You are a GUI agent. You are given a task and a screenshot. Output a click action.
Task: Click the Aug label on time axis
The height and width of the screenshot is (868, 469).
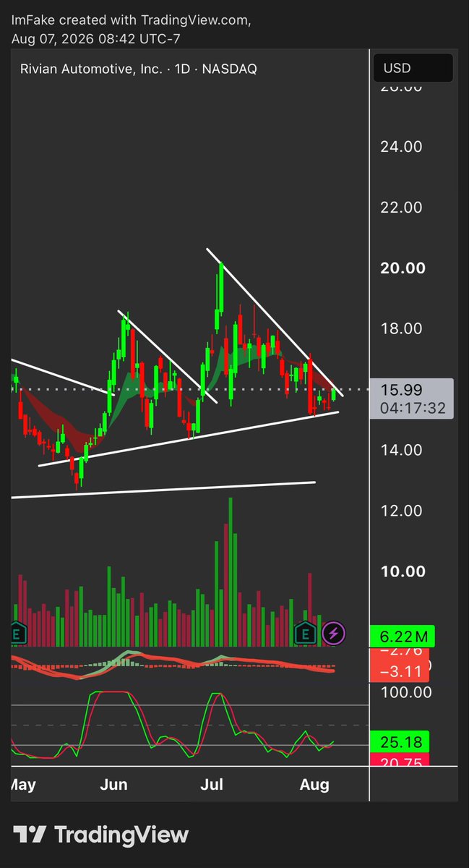[x=314, y=785]
